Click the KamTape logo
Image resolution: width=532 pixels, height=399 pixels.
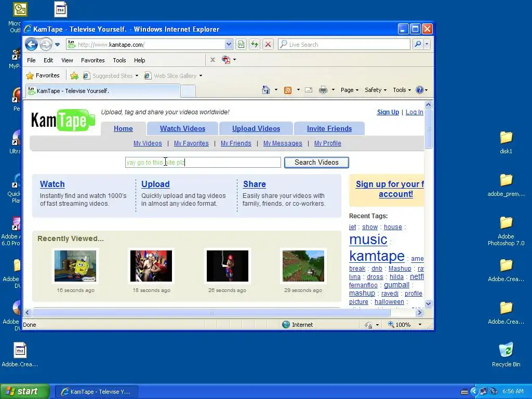(x=63, y=121)
